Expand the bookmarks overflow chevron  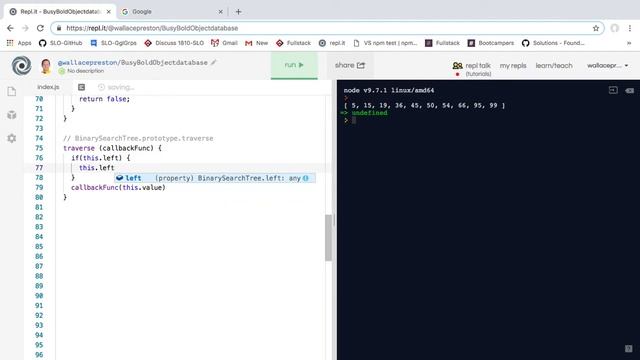(629, 43)
